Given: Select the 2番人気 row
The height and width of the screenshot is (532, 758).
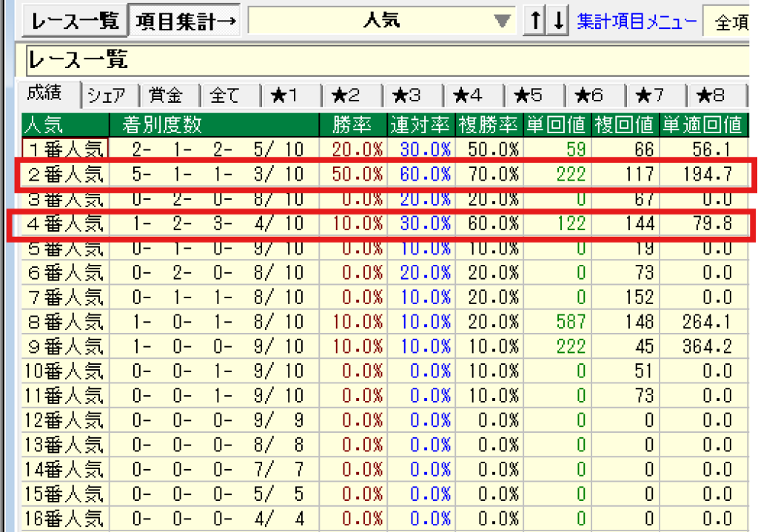Looking at the screenshot, I should [66, 175].
